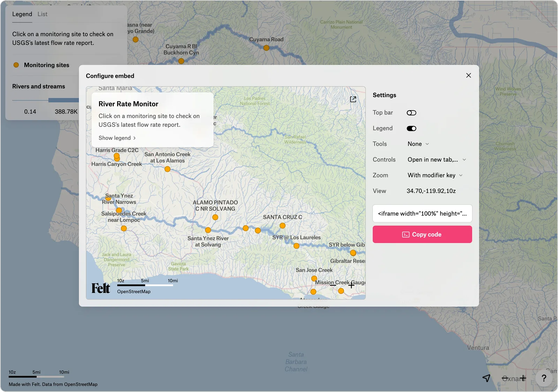Click the Felt logo in the embed preview
The width and height of the screenshot is (558, 392).
[x=101, y=288]
